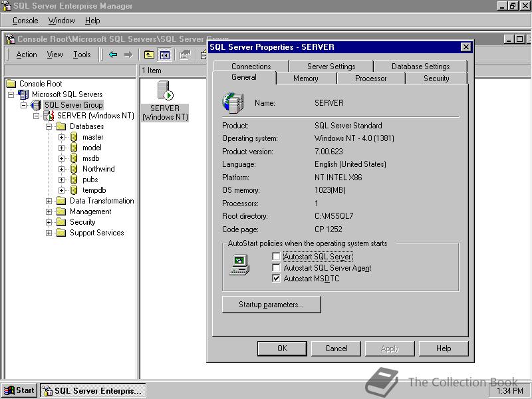Click the Console Root folder icon
Screen dimensions: 532x399
[x=11, y=84]
